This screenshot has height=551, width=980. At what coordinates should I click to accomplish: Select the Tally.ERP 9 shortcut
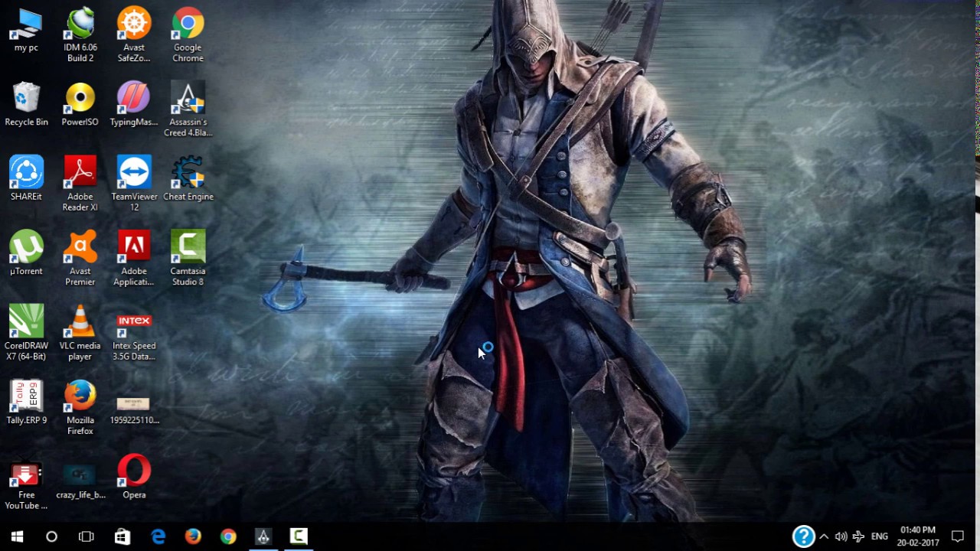tap(26, 403)
